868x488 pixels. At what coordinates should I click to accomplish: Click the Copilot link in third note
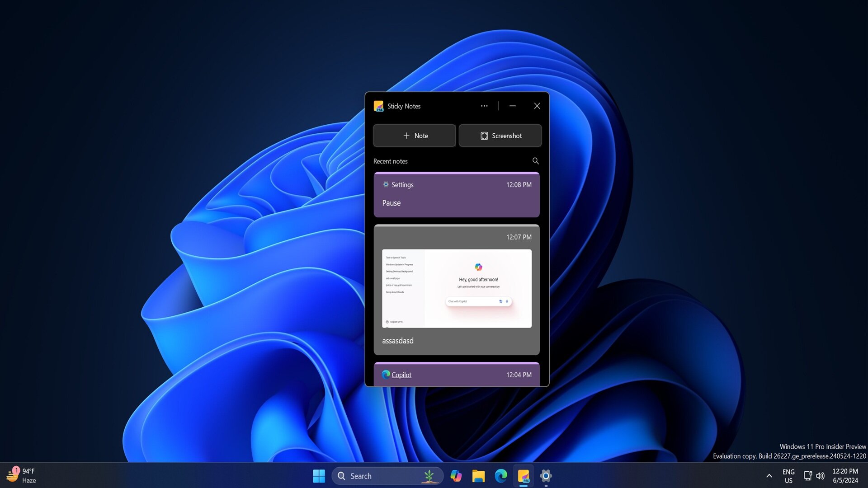click(401, 374)
